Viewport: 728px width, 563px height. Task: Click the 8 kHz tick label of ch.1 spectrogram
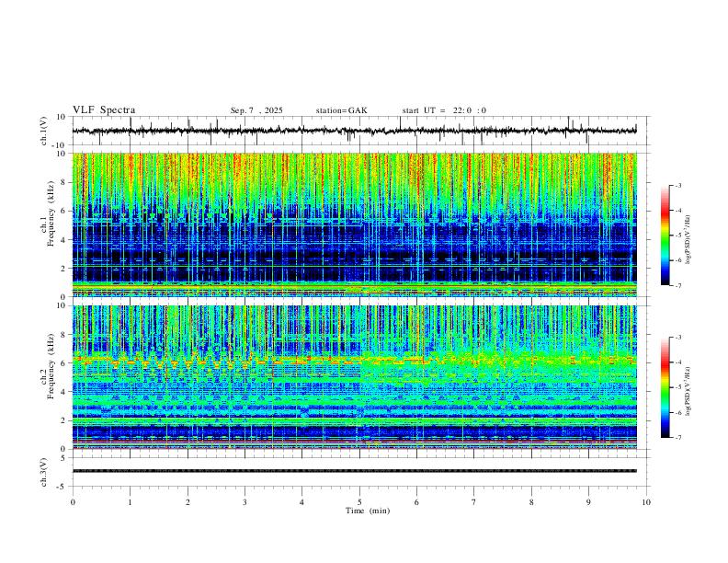[x=63, y=182]
